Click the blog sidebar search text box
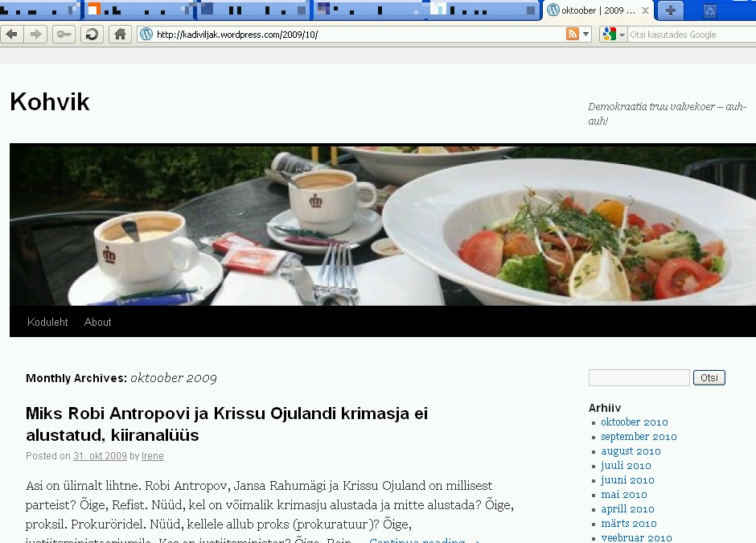The height and width of the screenshot is (543, 756). (639, 377)
